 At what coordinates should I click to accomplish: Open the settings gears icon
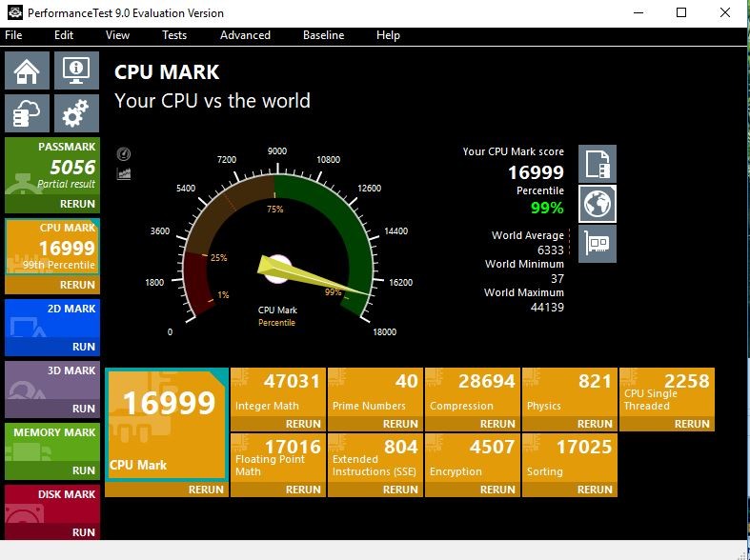[x=76, y=113]
